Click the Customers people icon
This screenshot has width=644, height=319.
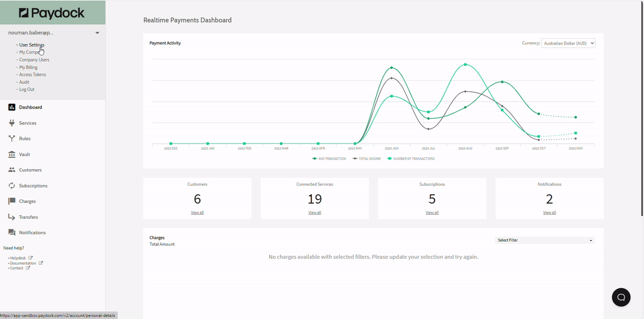12,170
